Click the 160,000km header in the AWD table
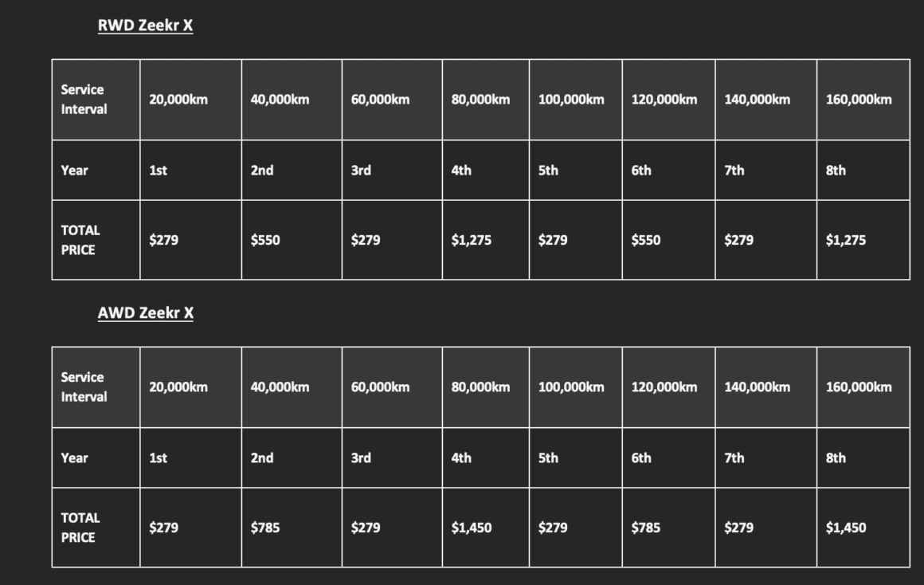The image size is (924, 585). [x=859, y=387]
